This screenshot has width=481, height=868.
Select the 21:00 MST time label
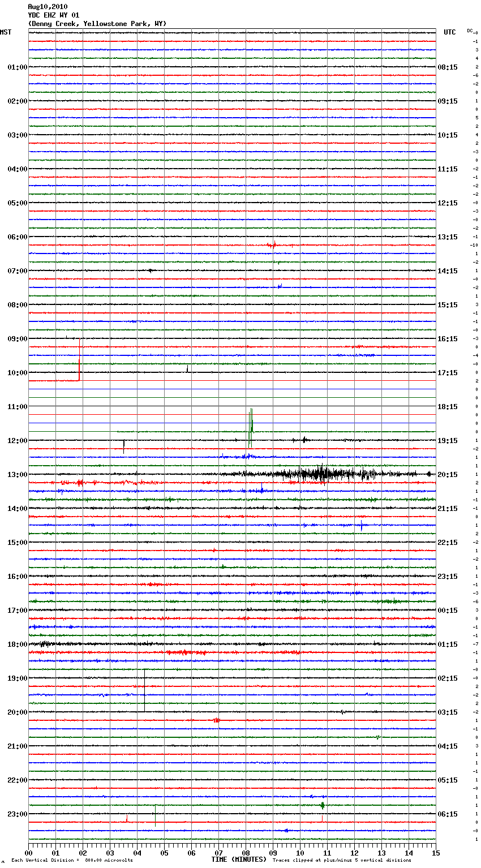(x=18, y=746)
